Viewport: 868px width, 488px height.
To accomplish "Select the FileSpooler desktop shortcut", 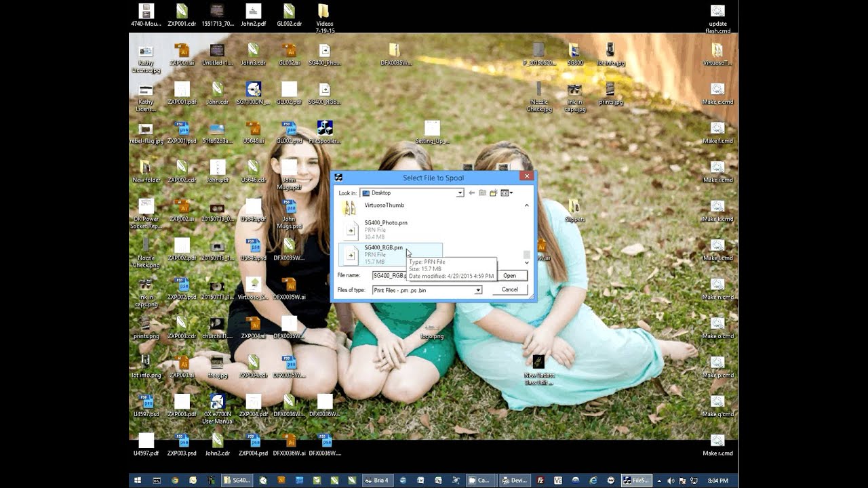I will [325, 131].
